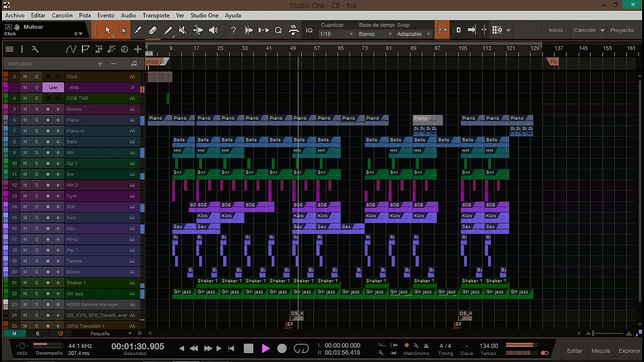
Task: Click the Leer automation button on PRE track
Action: click(x=53, y=87)
